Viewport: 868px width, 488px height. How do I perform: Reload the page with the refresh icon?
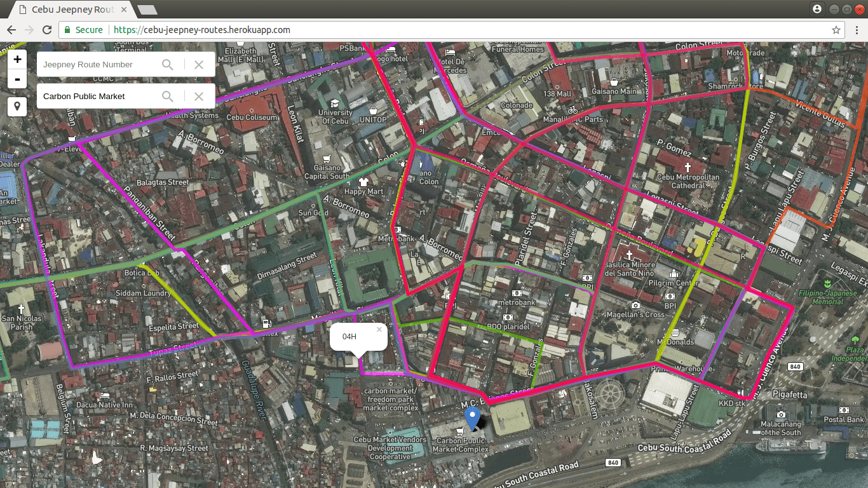pos(46,30)
